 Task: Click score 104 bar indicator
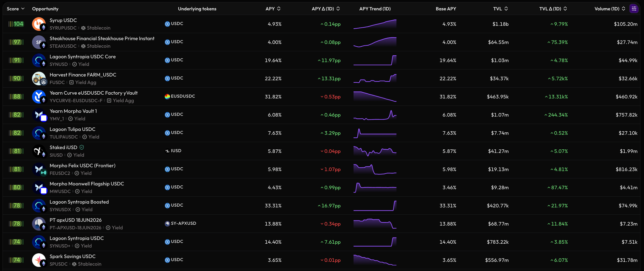[16, 24]
